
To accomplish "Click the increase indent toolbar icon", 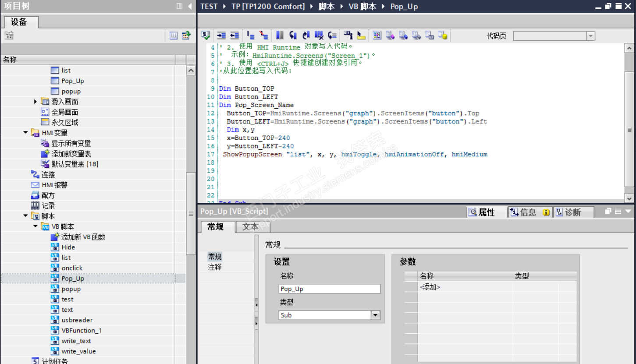I will point(221,35).
